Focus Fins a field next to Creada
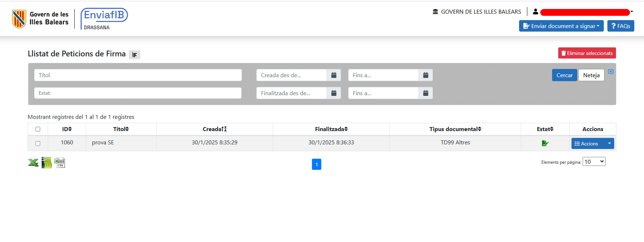Viewport: 644px width, 242px height. (x=383, y=75)
